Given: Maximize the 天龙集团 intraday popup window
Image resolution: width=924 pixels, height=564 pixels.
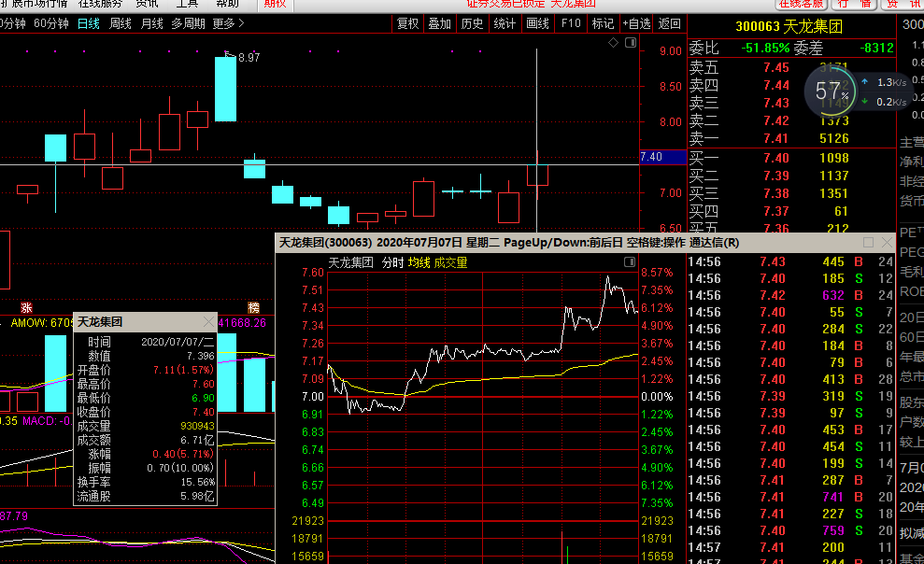Looking at the screenshot, I should coord(868,243).
